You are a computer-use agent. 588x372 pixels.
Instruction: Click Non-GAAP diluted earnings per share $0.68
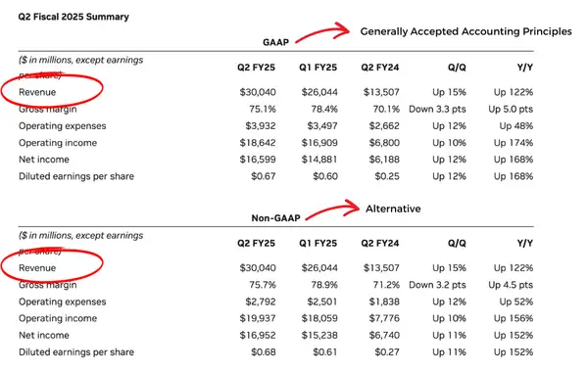[x=264, y=352]
